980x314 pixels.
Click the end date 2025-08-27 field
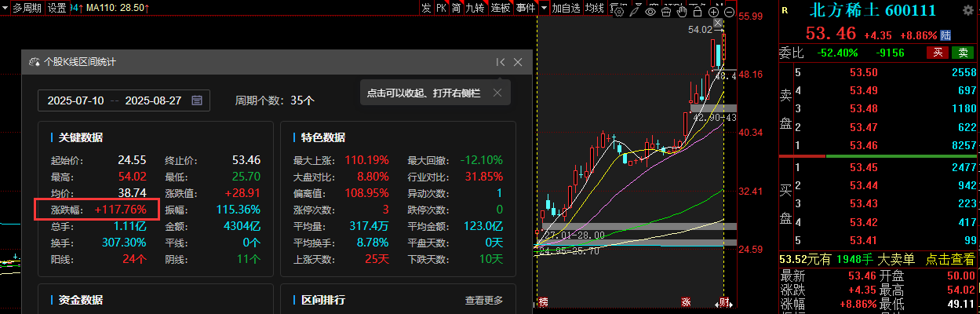click(154, 100)
